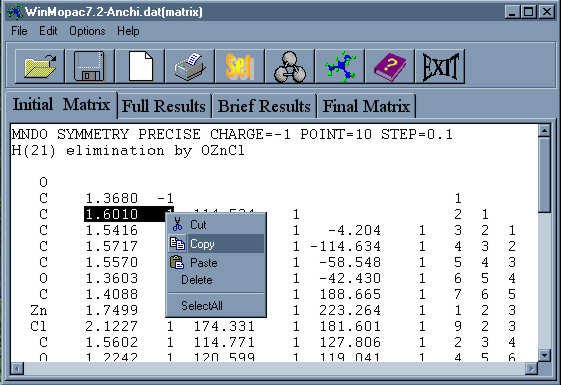Viewport: 561px width, 385px height.
Task: Click the value 1.4088
Action: [111, 294]
